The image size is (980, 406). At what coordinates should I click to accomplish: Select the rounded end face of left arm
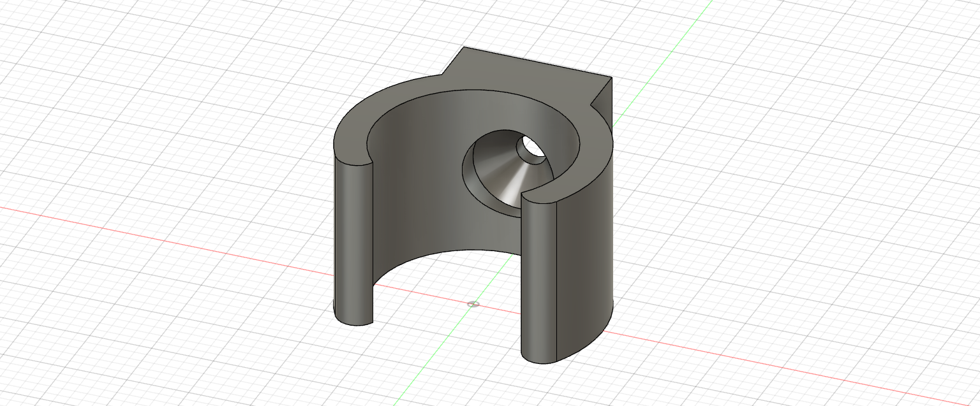(353, 242)
